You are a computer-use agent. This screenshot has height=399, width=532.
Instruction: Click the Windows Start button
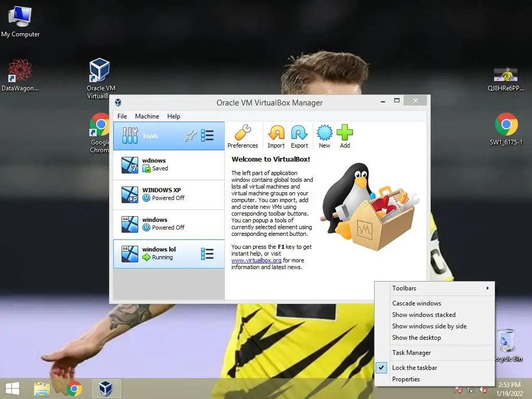(12, 389)
